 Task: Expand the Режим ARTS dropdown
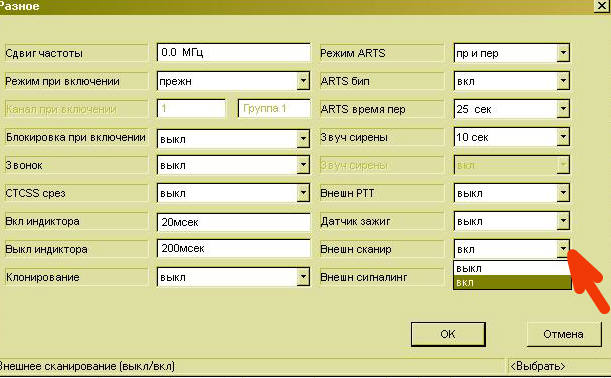(563, 53)
